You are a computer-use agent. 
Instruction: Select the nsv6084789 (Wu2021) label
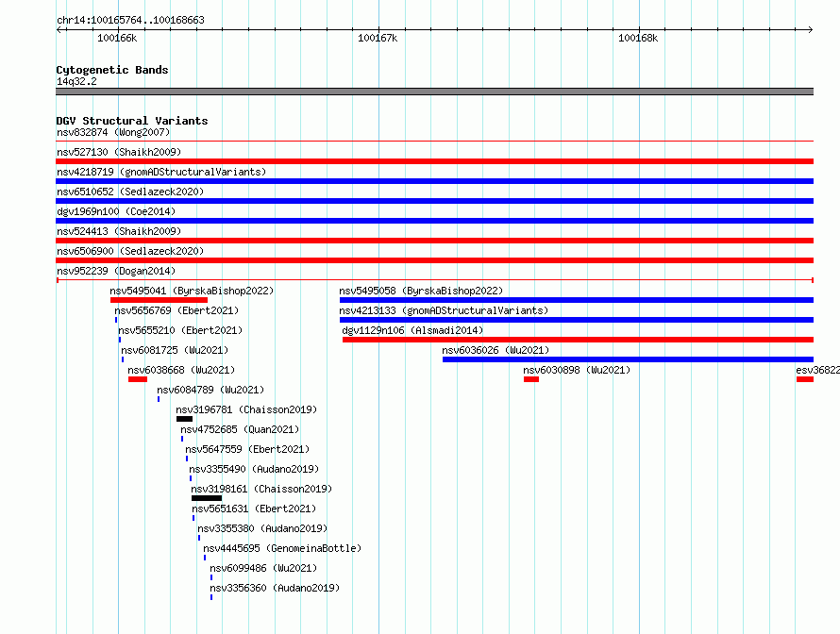tap(210, 390)
